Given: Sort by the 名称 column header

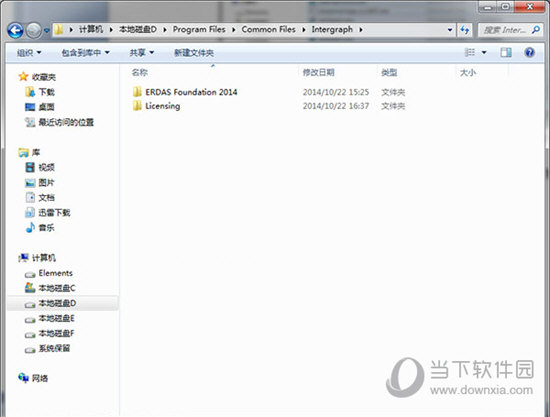Looking at the screenshot, I should tap(140, 73).
